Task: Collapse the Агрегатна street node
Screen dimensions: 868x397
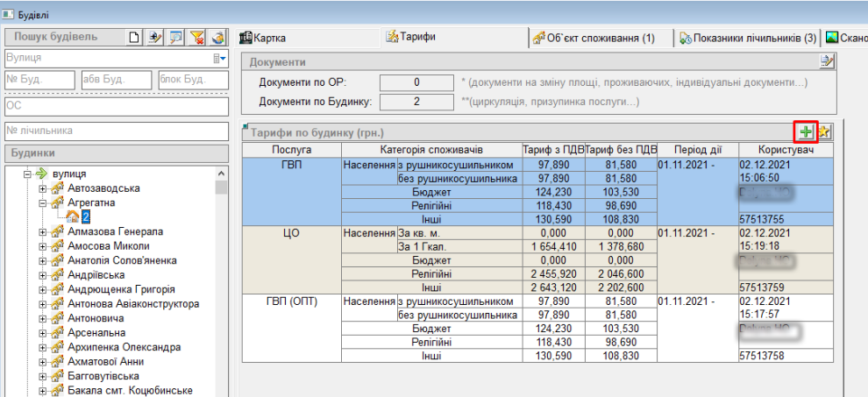Action: [43, 202]
